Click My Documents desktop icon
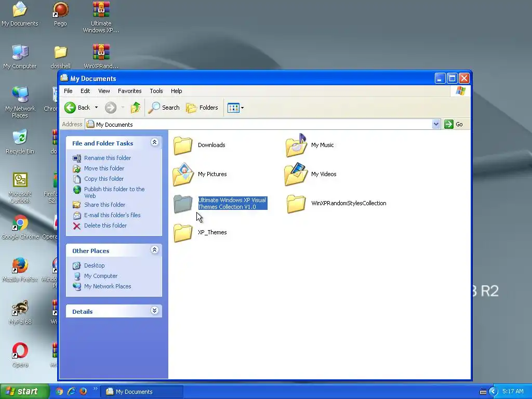Image resolution: width=532 pixels, height=399 pixels. (x=20, y=14)
